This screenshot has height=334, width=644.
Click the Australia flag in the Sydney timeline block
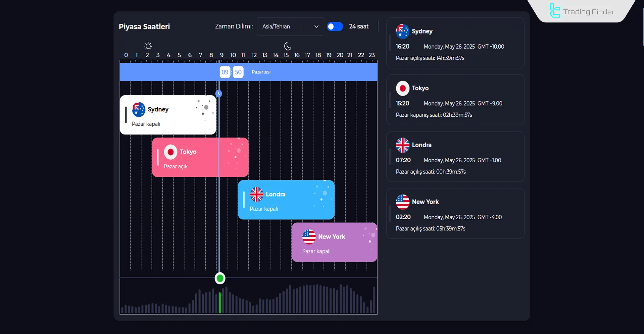point(139,109)
